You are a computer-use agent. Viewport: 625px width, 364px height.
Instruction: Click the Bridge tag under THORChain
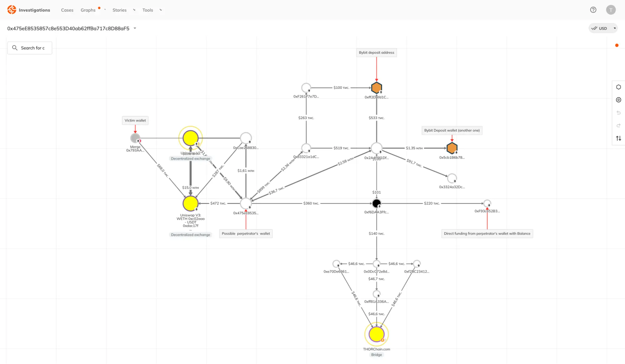(x=376, y=355)
